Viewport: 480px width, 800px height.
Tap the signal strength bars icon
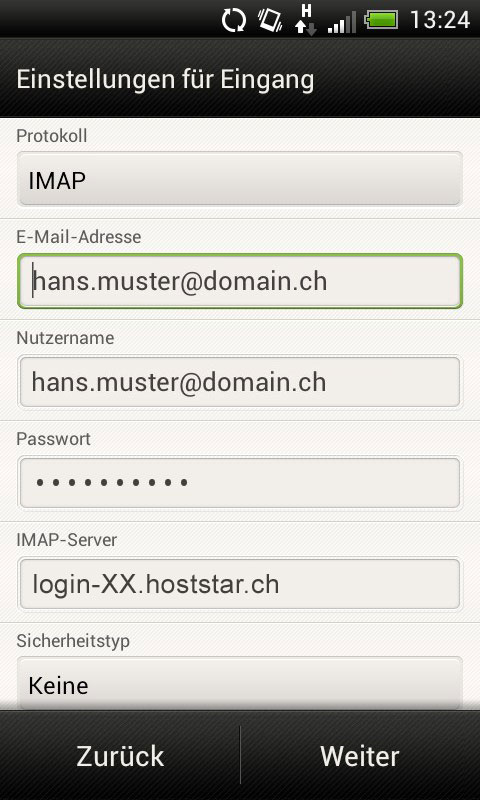pos(342,22)
